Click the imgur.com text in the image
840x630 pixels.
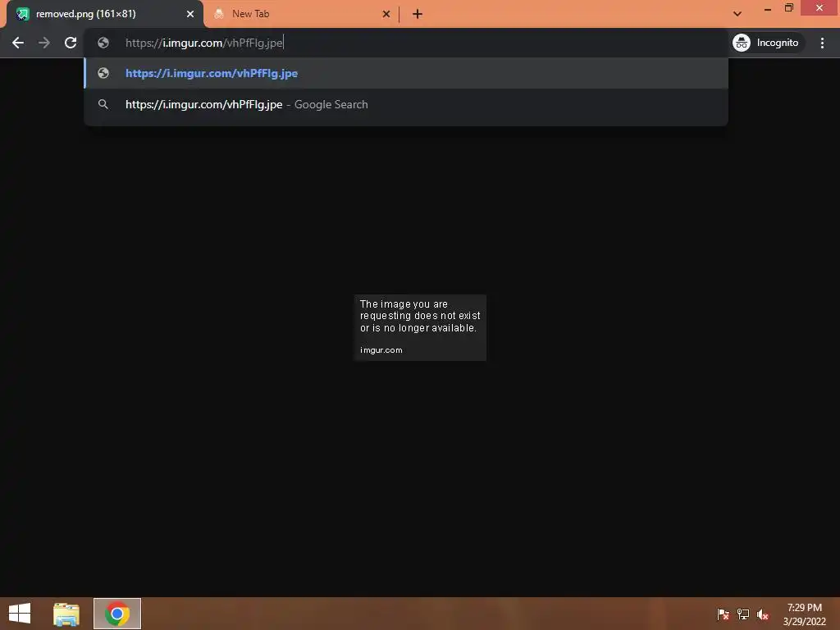[381, 349]
